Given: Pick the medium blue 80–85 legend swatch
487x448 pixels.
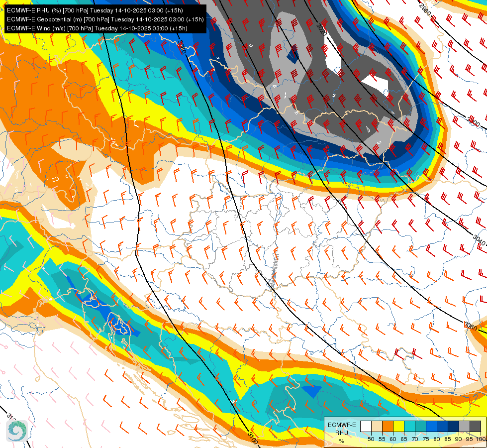Looking at the screenshot, I should coord(442,426).
